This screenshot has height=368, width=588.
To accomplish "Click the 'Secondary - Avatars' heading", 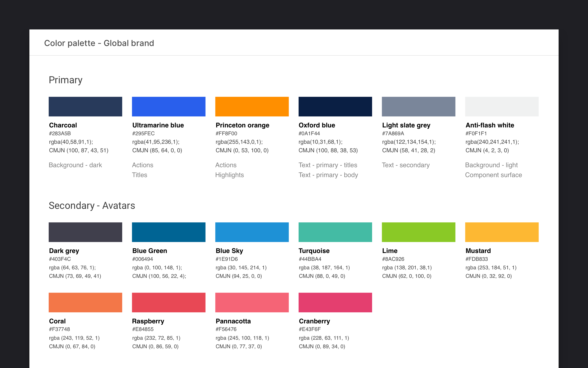I will 92,206.
